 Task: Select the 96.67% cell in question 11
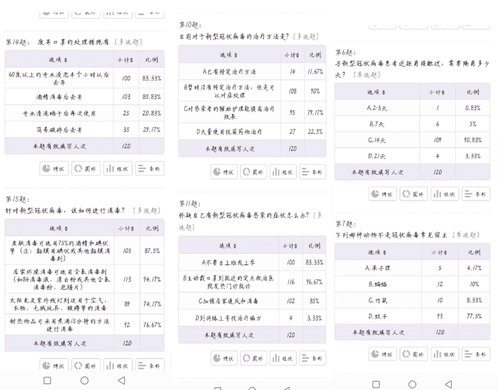(x=314, y=282)
